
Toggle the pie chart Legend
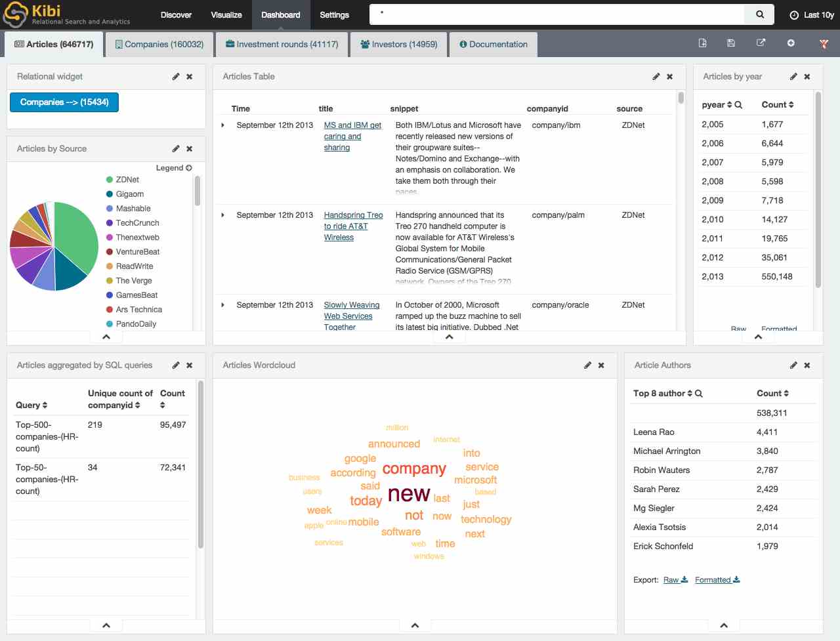(x=174, y=168)
